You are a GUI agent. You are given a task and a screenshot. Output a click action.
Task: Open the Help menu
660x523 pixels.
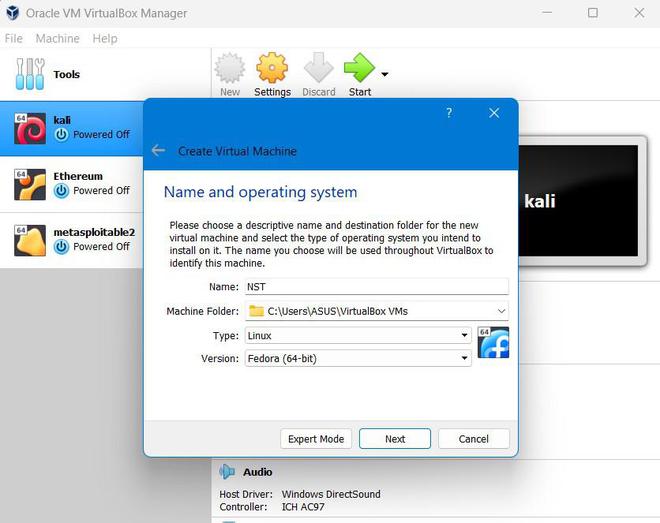105,39
